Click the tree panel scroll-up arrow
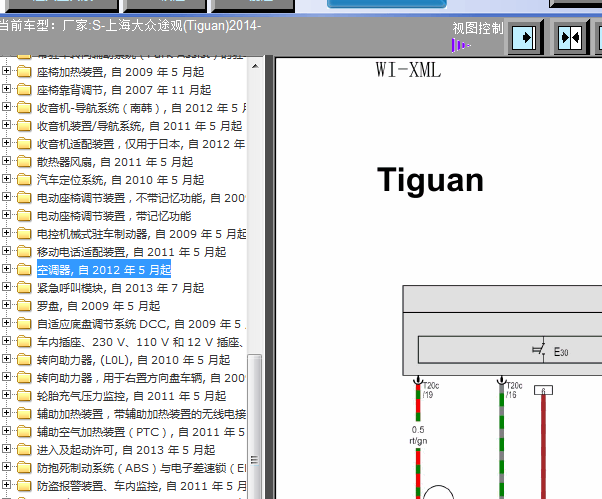Screen dimensions: 602x499 255,66
